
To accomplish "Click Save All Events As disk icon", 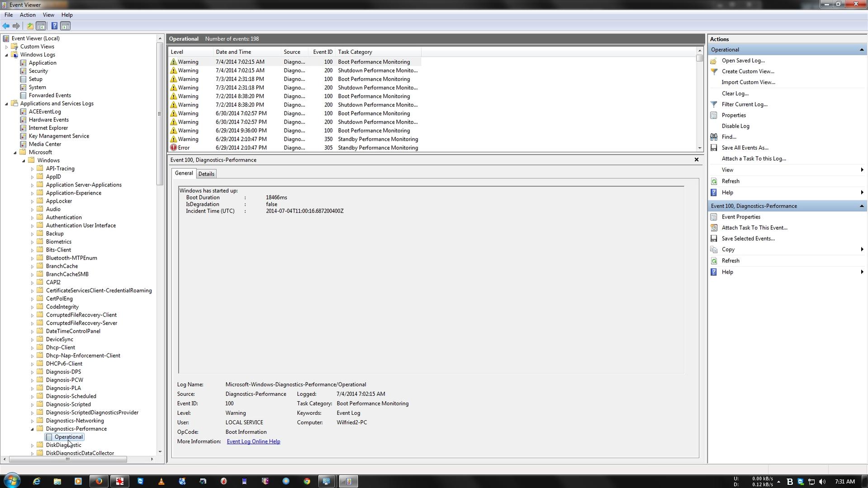I will coord(714,148).
